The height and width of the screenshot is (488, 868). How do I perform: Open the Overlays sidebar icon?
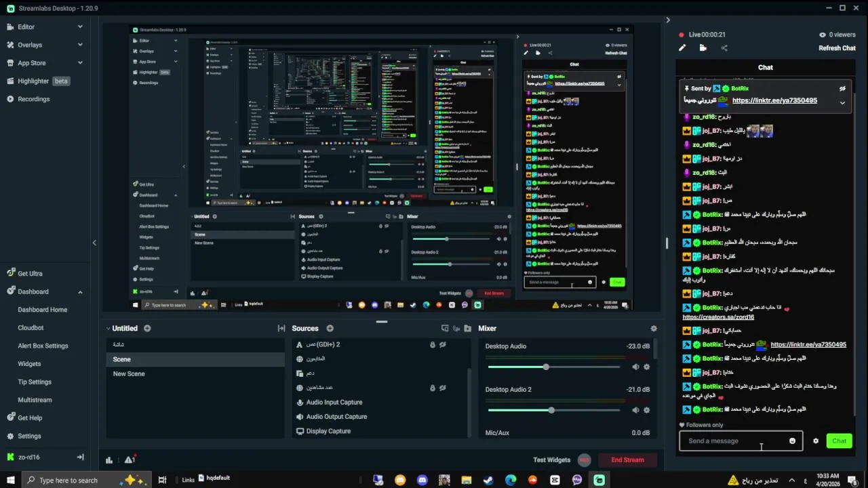click(10, 45)
